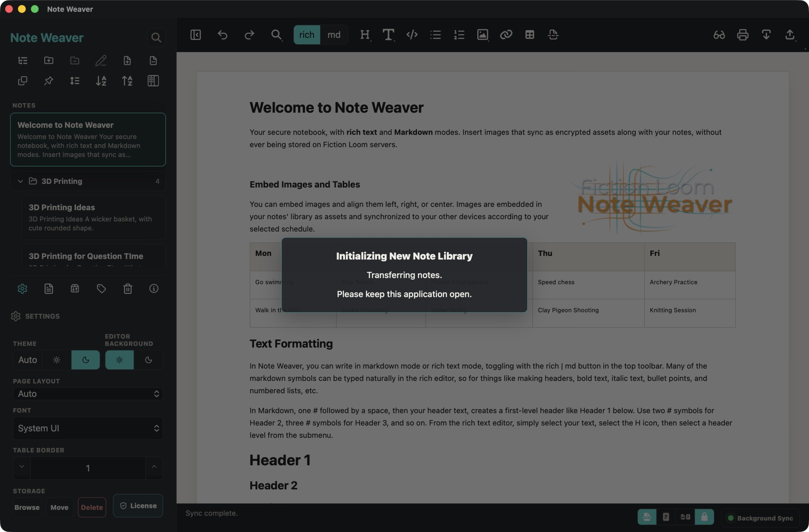Open the License button
Viewport: 809px width, 532px height.
(138, 505)
